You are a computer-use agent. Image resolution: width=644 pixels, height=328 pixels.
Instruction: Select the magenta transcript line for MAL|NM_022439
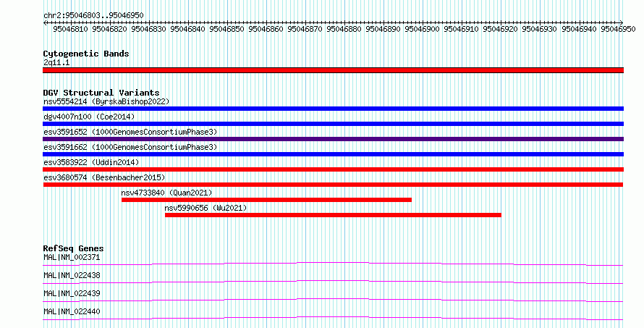pyautogui.click(x=333, y=300)
